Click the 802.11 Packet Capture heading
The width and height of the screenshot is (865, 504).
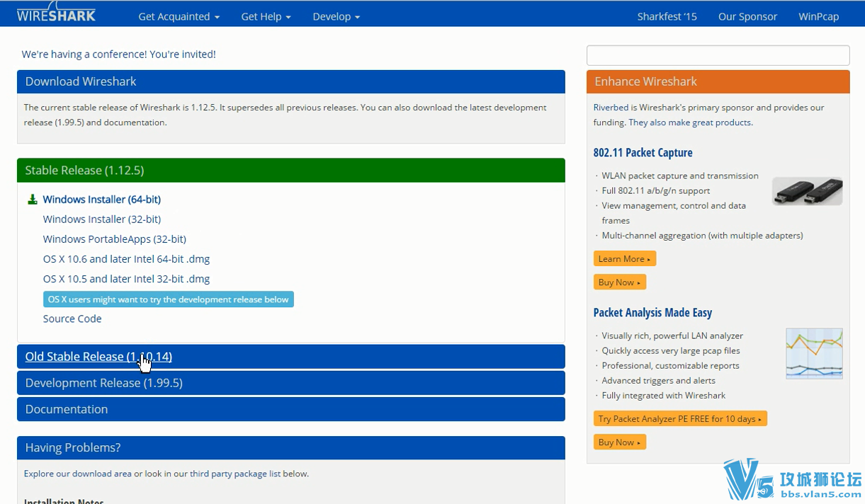(x=643, y=153)
